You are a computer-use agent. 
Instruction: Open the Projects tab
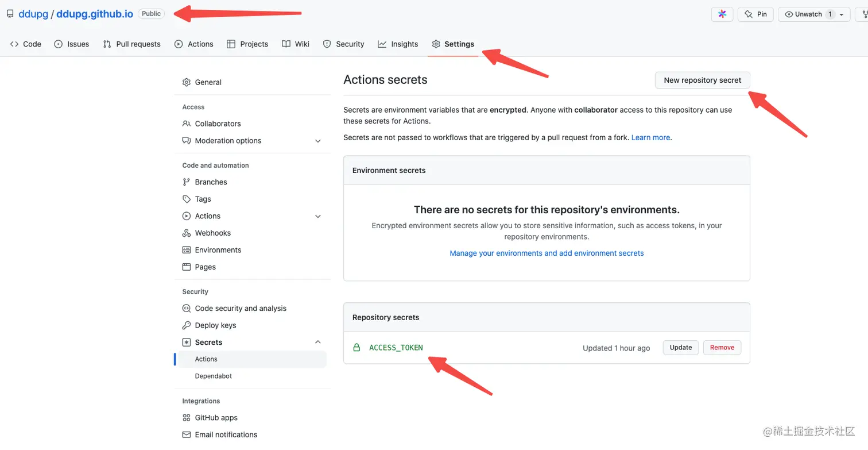click(247, 44)
